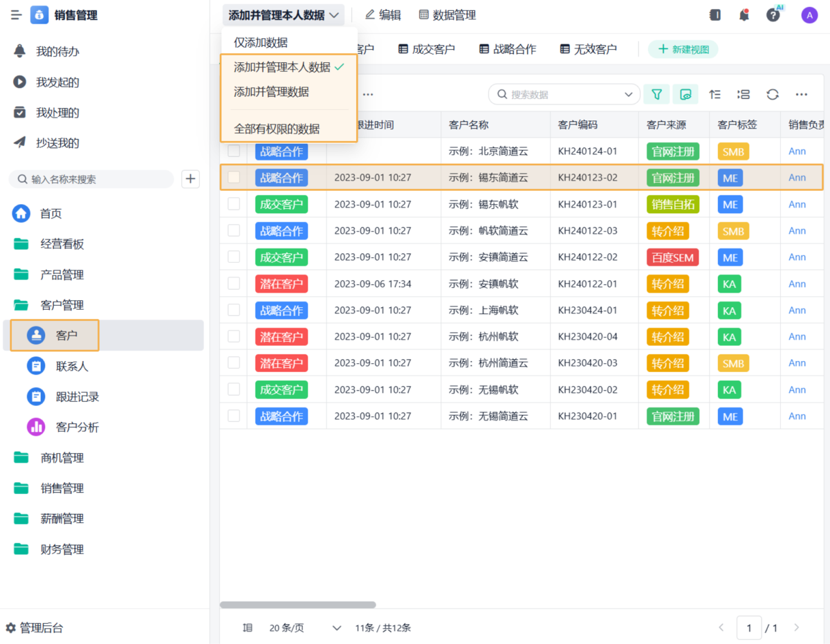Click the sort order icon
This screenshot has width=830, height=644.
(715, 94)
